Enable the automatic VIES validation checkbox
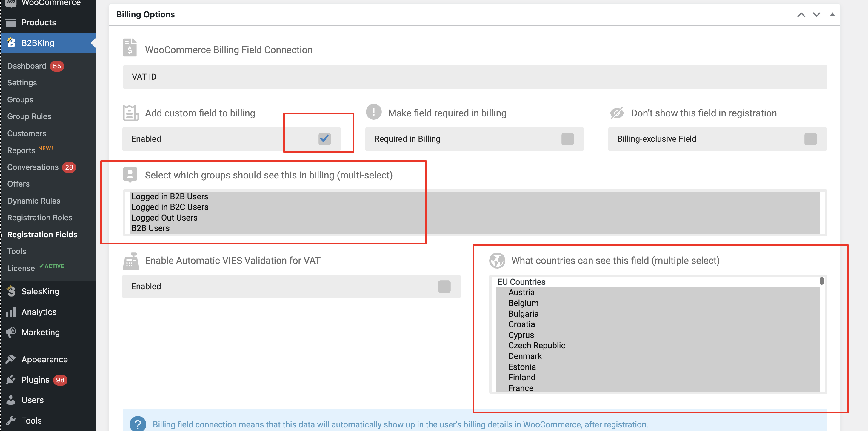Image resolution: width=868 pixels, height=431 pixels. pos(444,287)
